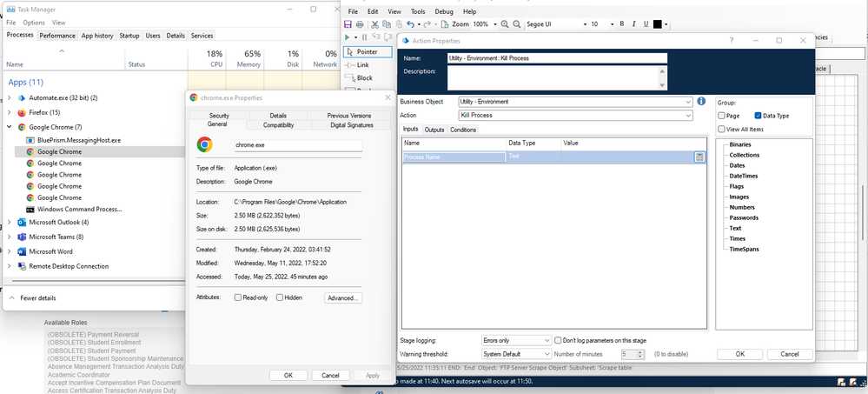Click the Save icon in Blue Prism toolbar
The width and height of the screenshot is (868, 394).
click(348, 24)
